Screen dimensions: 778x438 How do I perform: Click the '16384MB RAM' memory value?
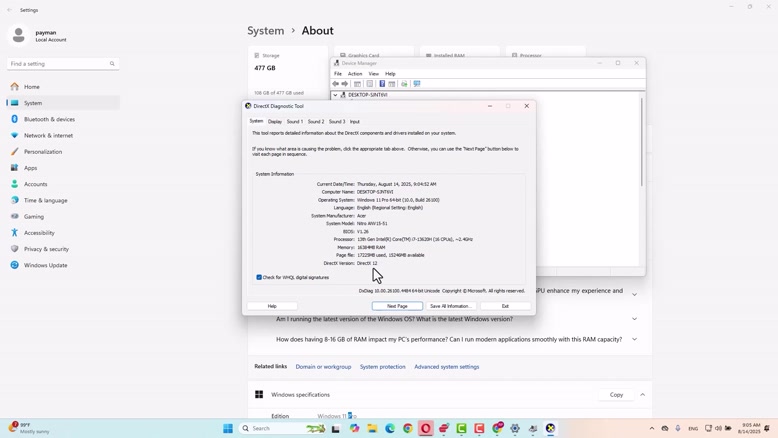[371, 248]
